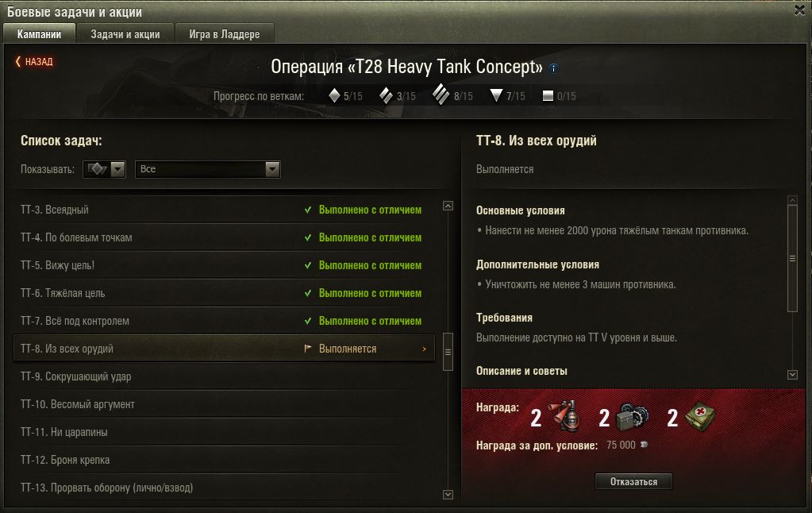Select the square branch icon showing 0/15
Image resolution: width=812 pixels, height=513 pixels.
548,96
